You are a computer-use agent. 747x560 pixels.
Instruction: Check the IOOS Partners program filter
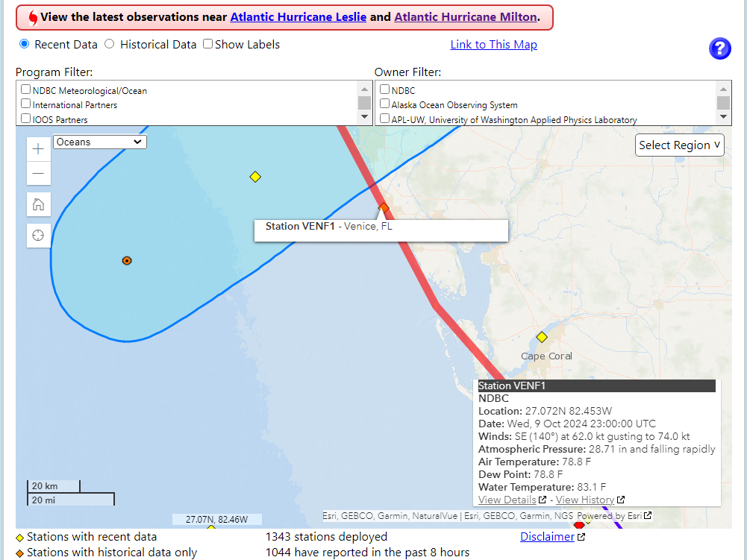coord(25,118)
